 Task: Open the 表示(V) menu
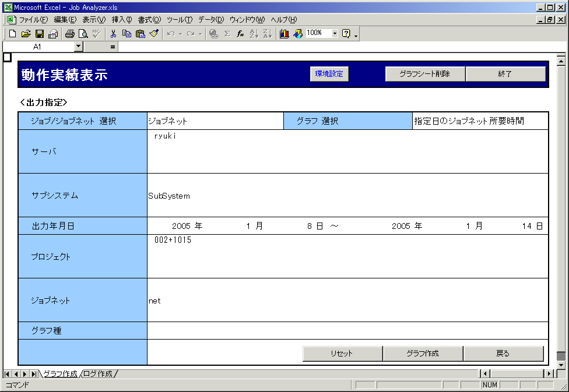(x=94, y=20)
